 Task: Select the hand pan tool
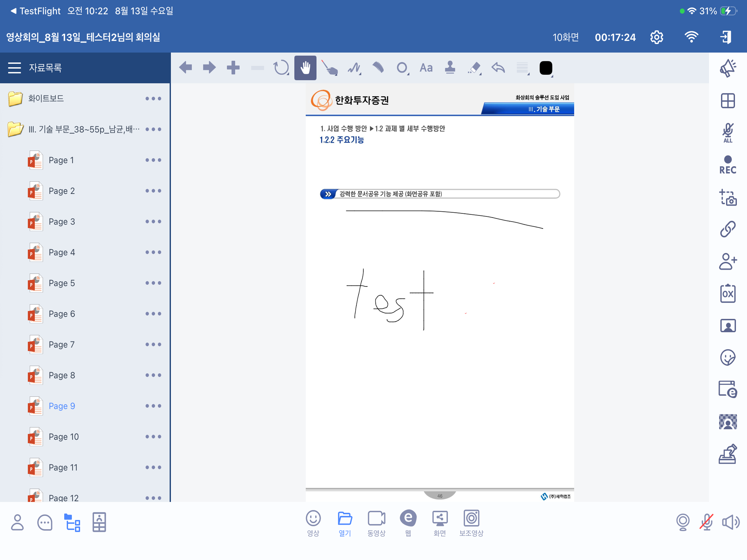point(305,68)
